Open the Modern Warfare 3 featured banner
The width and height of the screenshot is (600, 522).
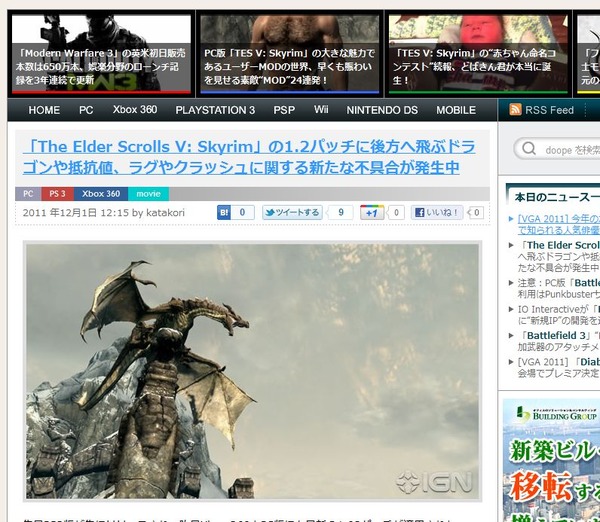101,54
